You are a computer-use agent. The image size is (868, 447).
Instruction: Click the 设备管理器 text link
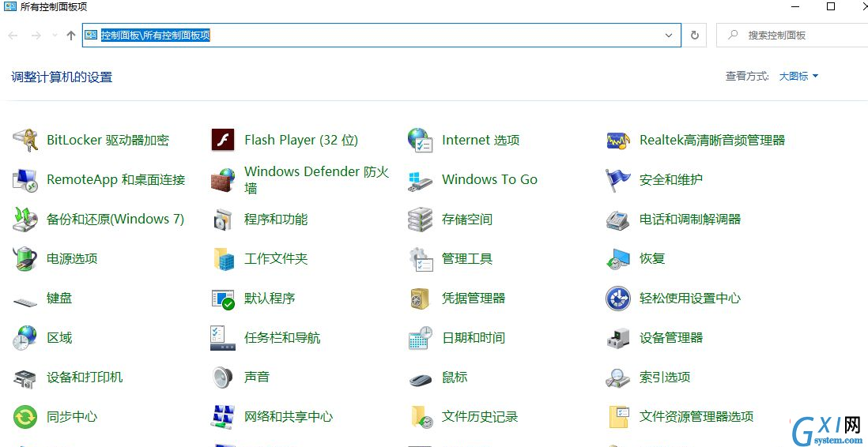coord(671,338)
